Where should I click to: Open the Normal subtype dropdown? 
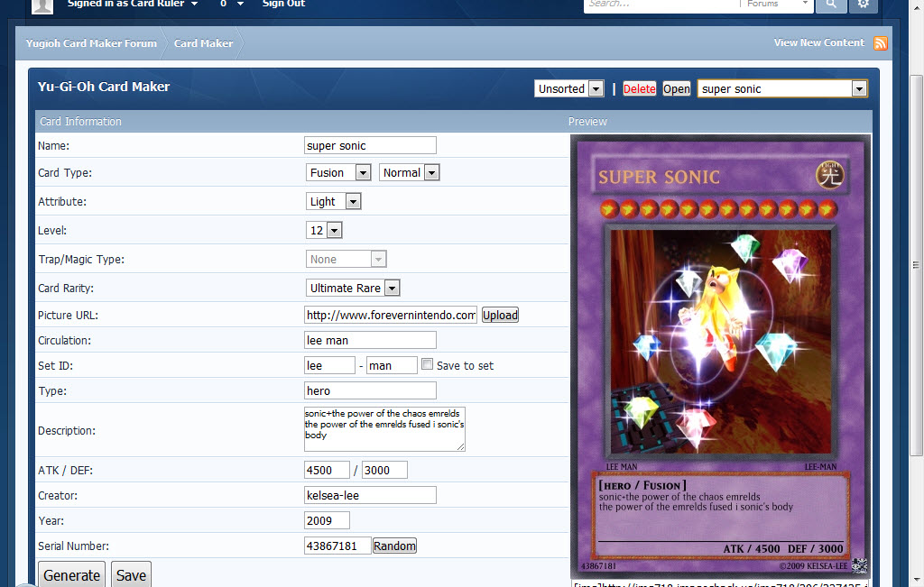coord(410,172)
